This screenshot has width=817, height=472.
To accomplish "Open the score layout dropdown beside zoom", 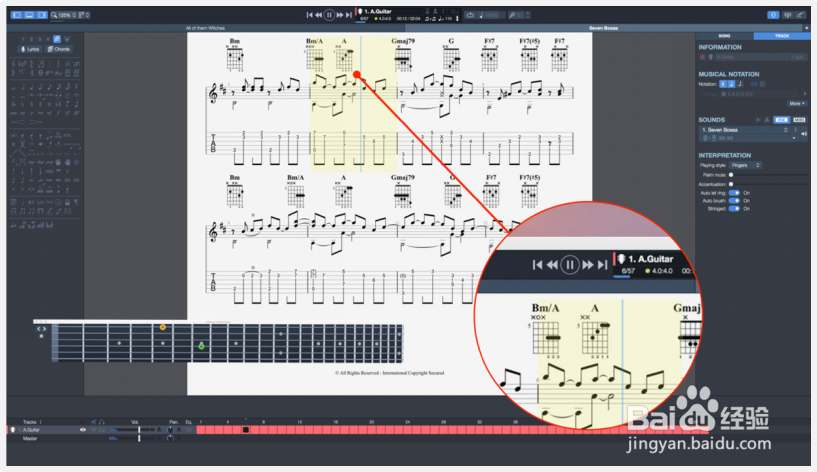I will (83, 15).
